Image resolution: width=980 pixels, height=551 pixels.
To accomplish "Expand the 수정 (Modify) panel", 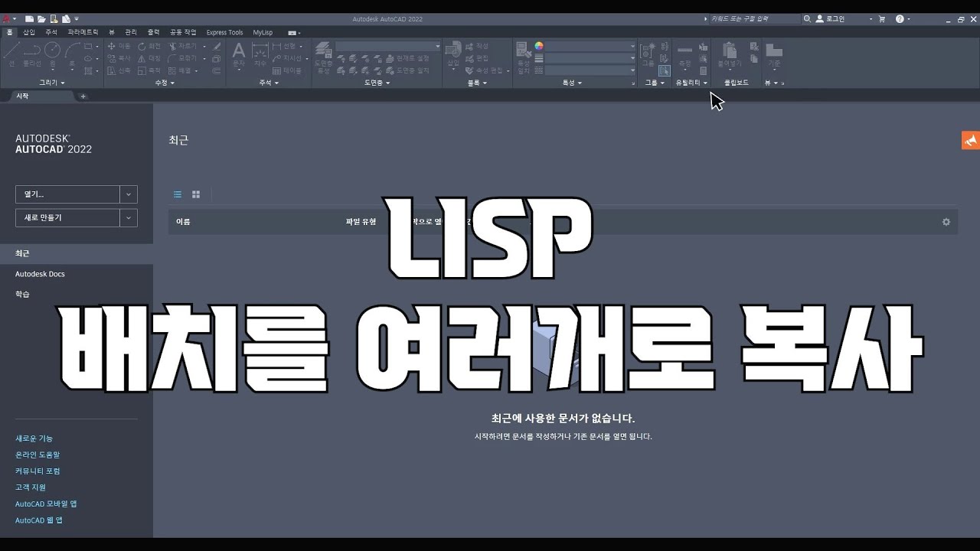I will [x=165, y=82].
